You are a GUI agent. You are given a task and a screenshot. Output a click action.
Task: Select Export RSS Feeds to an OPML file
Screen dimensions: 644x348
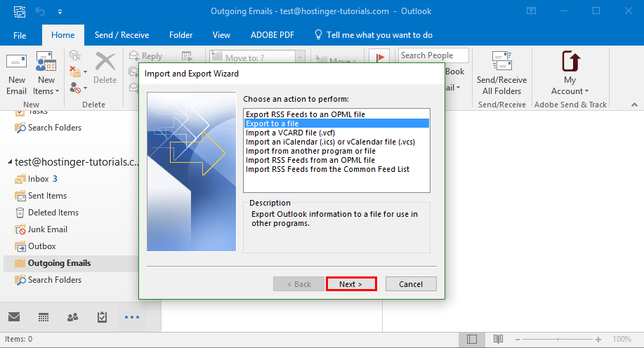tap(336, 114)
